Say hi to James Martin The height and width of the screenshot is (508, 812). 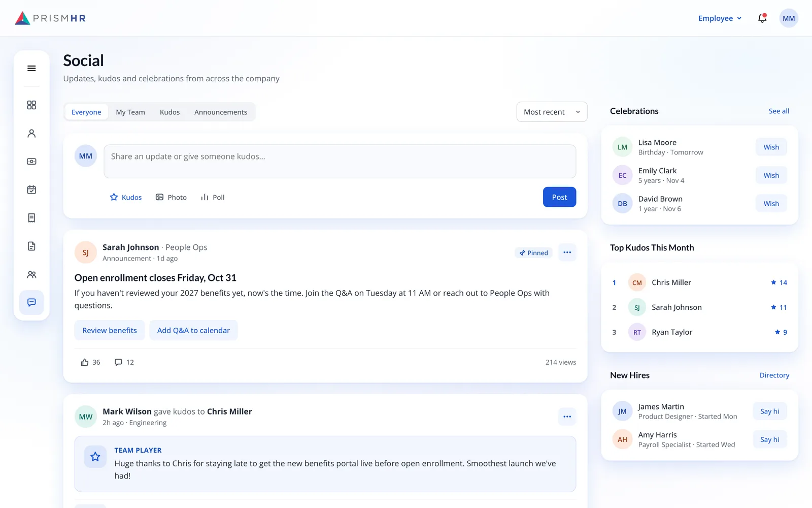click(769, 411)
